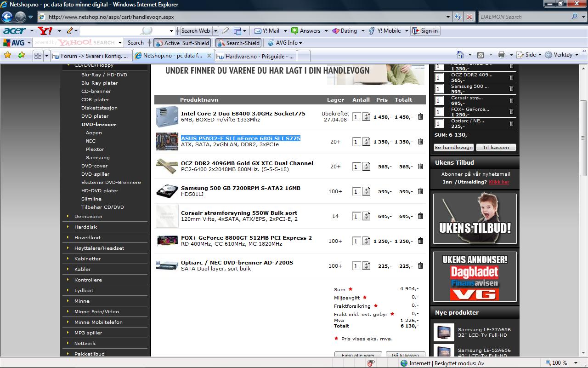
Task: Open new blank tab button
Action: click(x=304, y=56)
